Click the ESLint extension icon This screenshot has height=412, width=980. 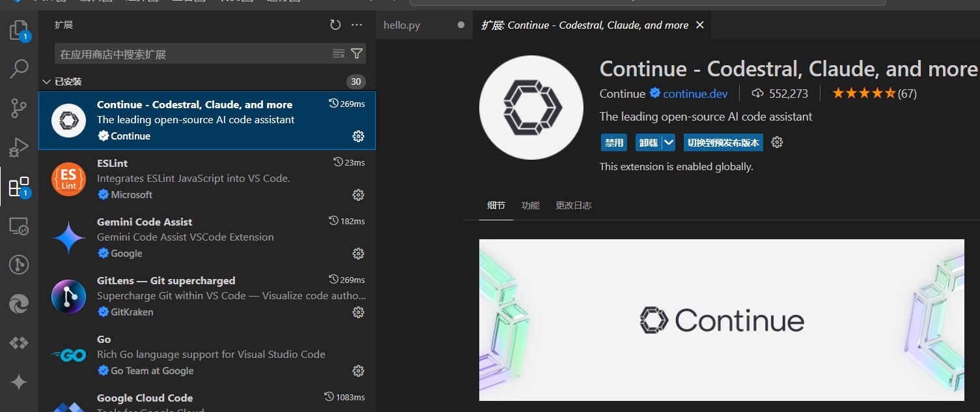(68, 179)
